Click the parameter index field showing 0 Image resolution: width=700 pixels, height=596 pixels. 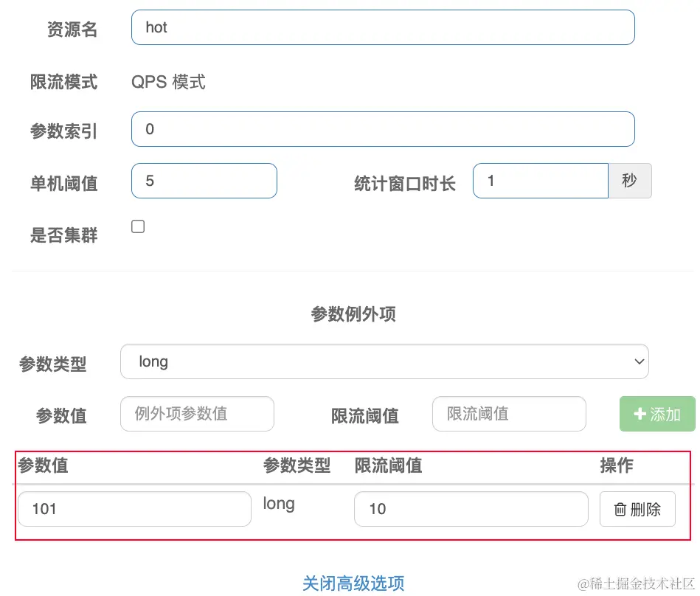pyautogui.click(x=383, y=129)
